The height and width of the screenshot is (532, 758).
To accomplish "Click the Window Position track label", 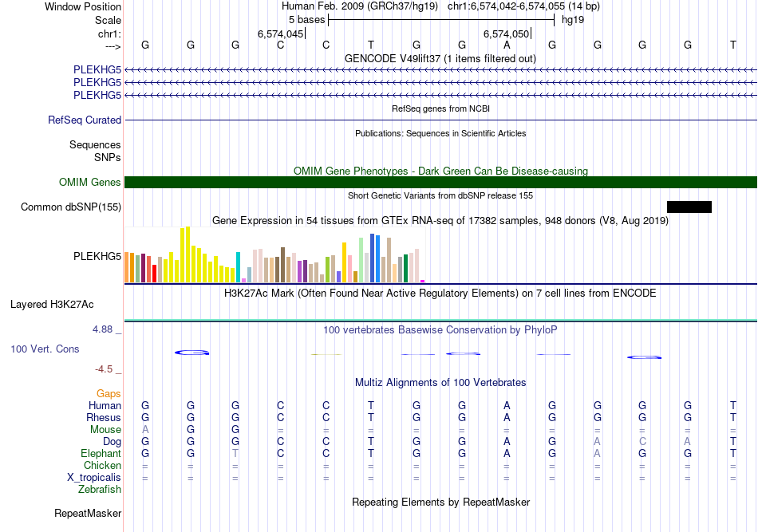I will 83,6.
